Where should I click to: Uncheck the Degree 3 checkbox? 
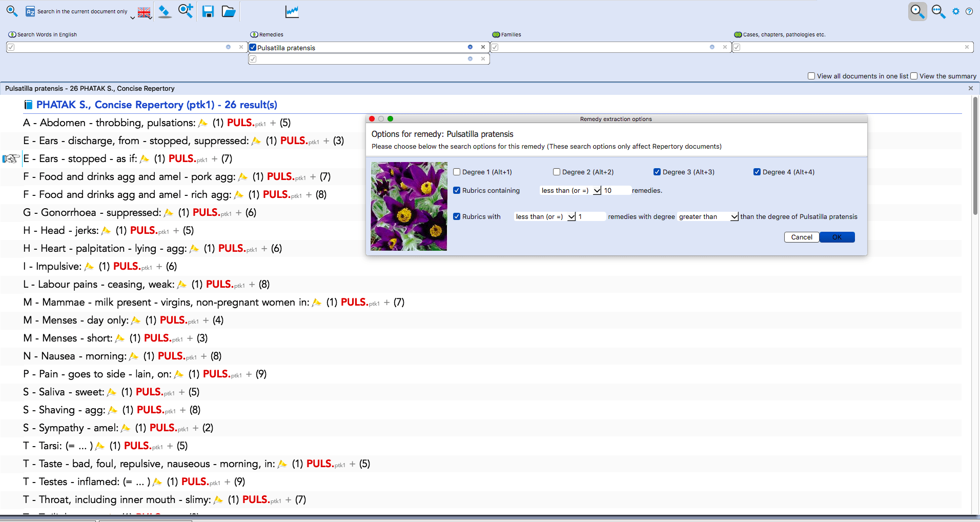click(657, 172)
